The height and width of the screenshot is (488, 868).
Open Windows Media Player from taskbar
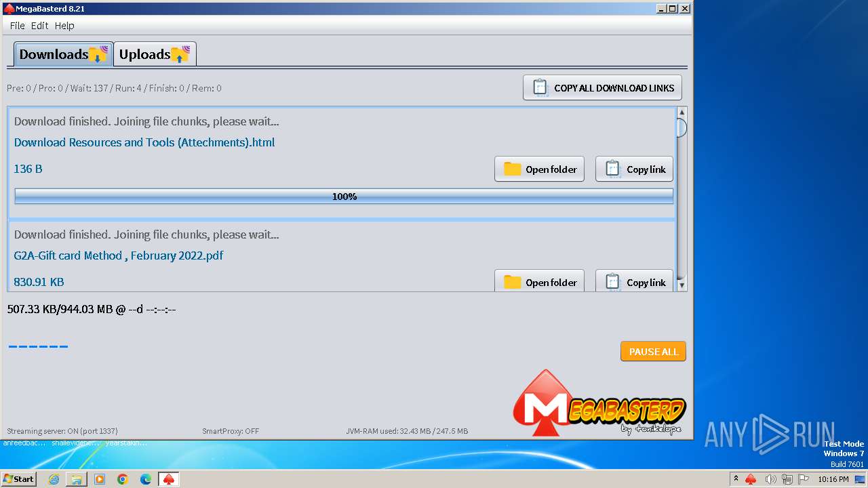[100, 479]
